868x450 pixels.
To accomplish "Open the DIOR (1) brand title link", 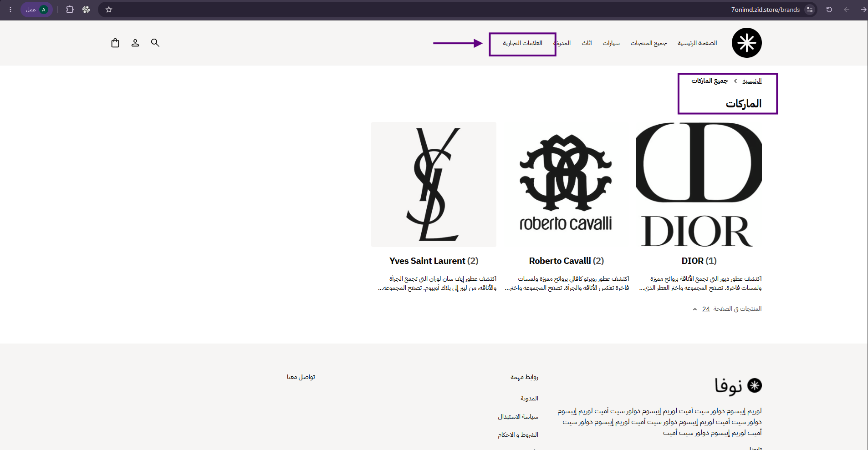I will 699,261.
